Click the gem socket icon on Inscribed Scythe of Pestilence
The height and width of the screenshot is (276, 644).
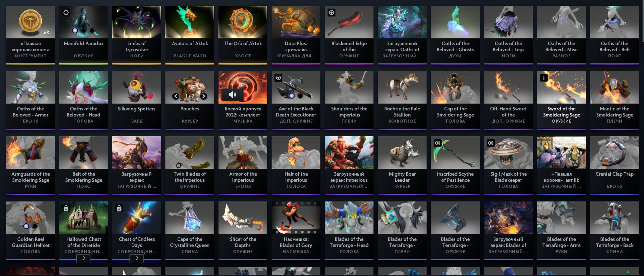point(438,143)
